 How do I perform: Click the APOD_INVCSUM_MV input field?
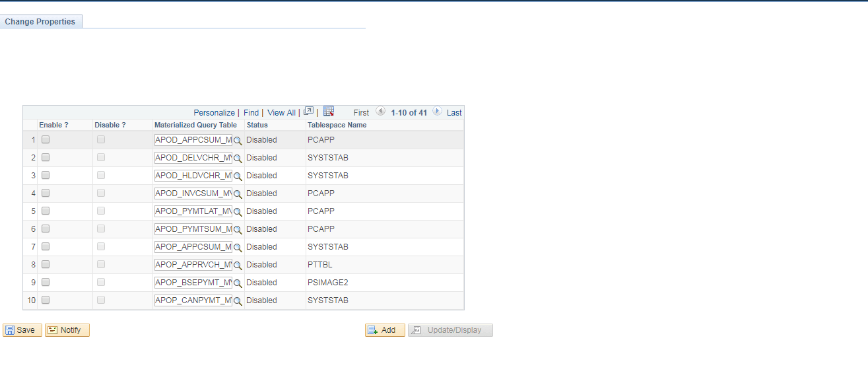pyautogui.click(x=193, y=193)
